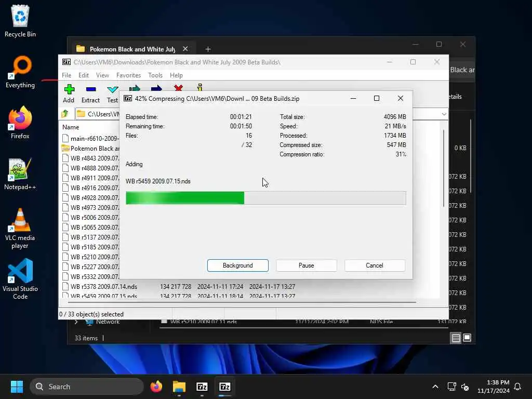The image size is (532, 399).
Task: Open the View menu in 7-Zip
Action: [x=102, y=75]
